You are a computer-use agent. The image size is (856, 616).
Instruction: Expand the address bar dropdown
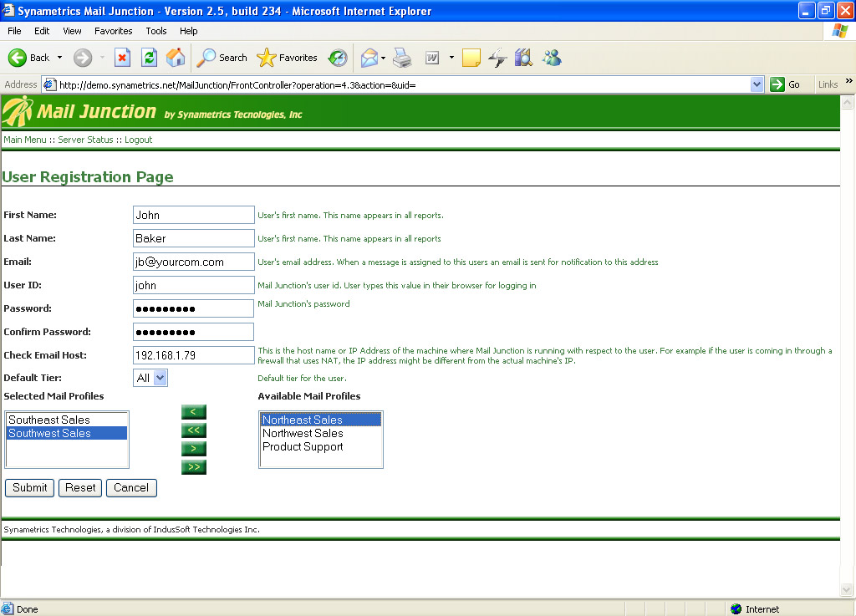click(757, 84)
